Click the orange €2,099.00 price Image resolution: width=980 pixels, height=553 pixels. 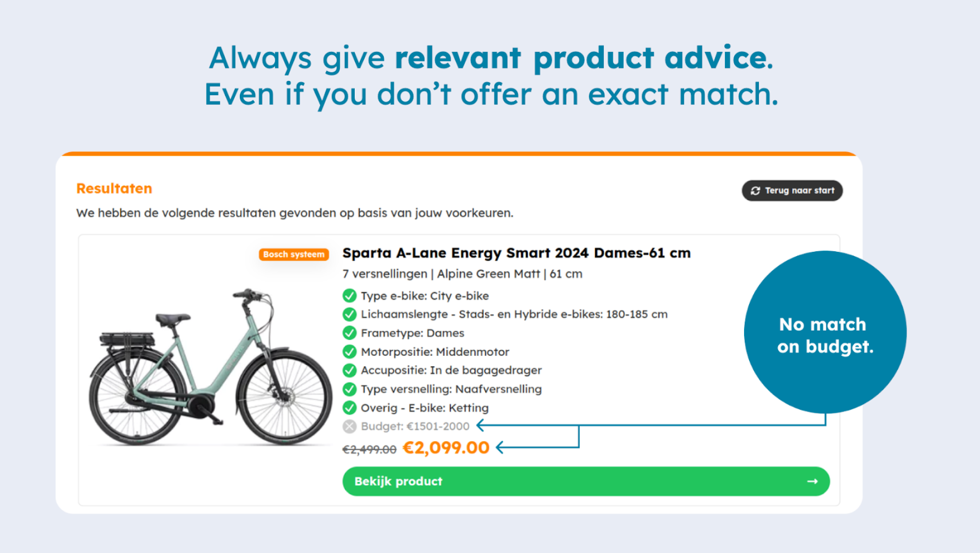(446, 448)
